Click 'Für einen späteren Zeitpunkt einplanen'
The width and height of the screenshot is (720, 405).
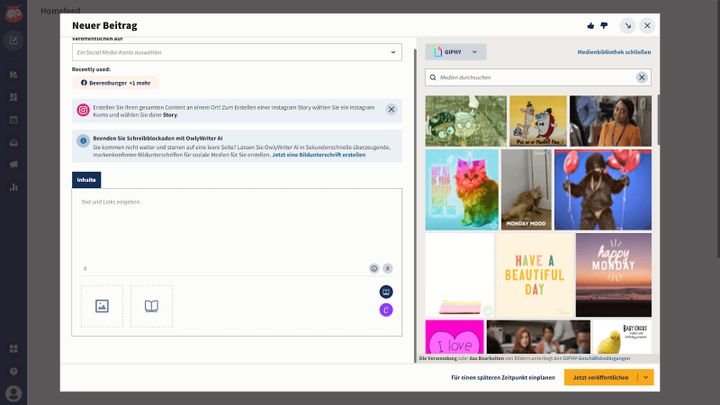click(503, 377)
